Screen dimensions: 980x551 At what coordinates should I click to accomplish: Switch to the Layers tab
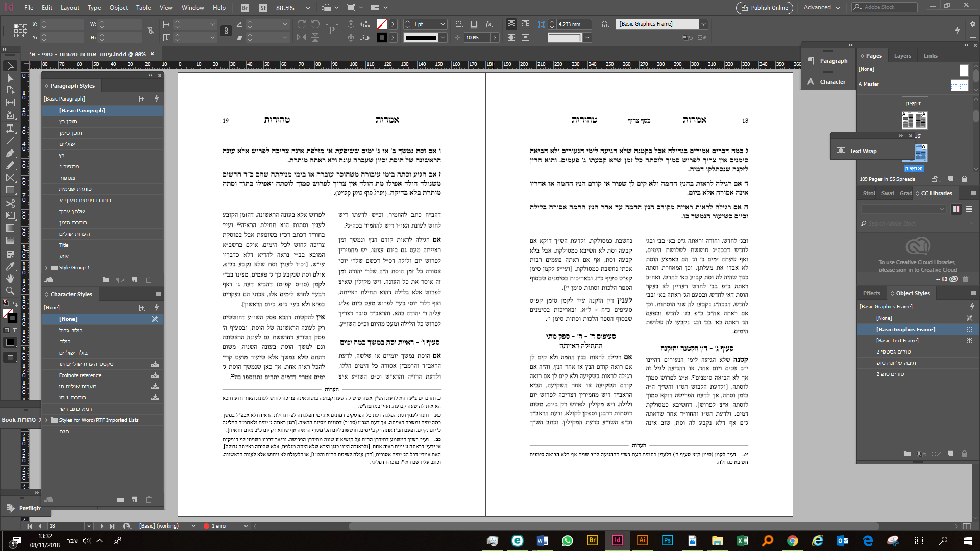902,56
